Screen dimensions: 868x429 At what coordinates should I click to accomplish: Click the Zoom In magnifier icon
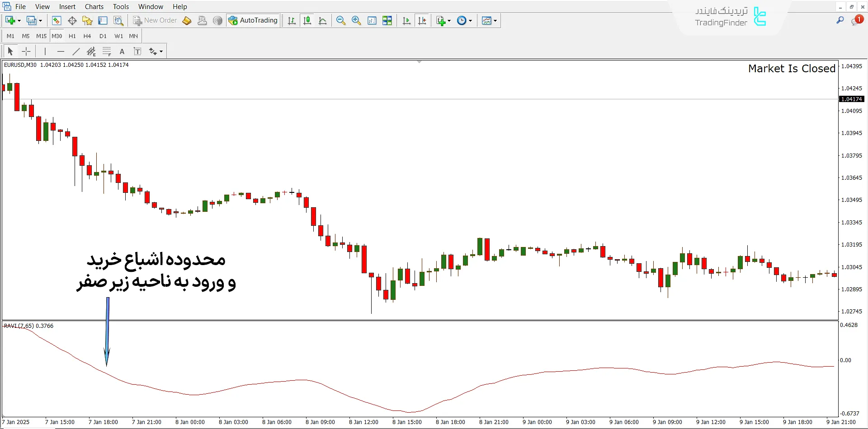click(356, 20)
